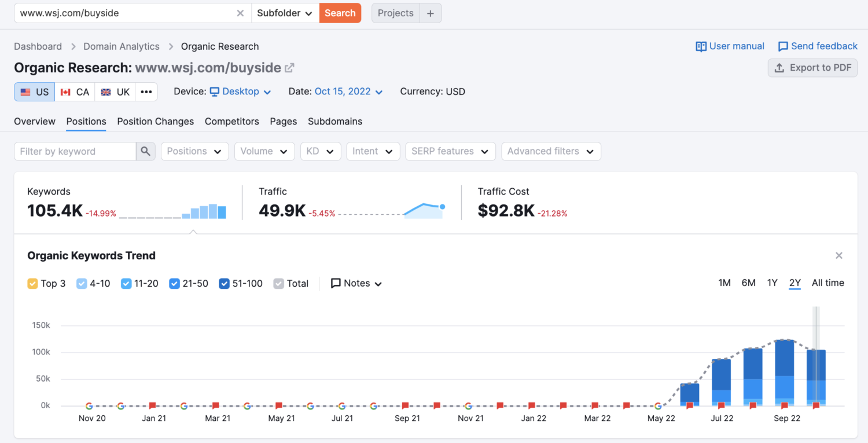Click the Keywords mini bar chart sparkline
The height and width of the screenshot is (443, 868).
(x=172, y=211)
